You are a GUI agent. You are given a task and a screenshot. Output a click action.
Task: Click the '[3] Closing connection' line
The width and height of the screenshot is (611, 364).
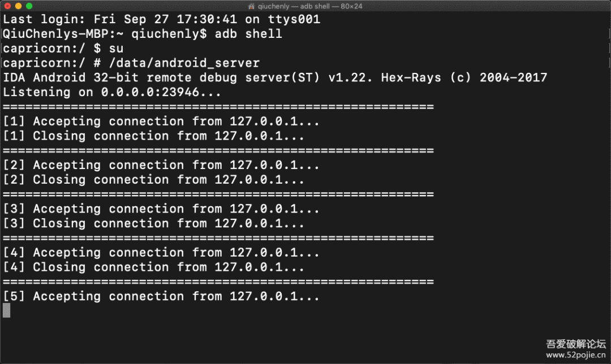pyautogui.click(x=153, y=223)
